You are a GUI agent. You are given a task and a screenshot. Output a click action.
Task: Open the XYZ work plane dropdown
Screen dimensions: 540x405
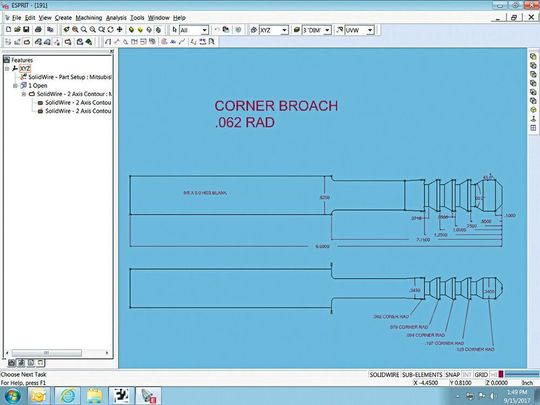[x=284, y=30]
